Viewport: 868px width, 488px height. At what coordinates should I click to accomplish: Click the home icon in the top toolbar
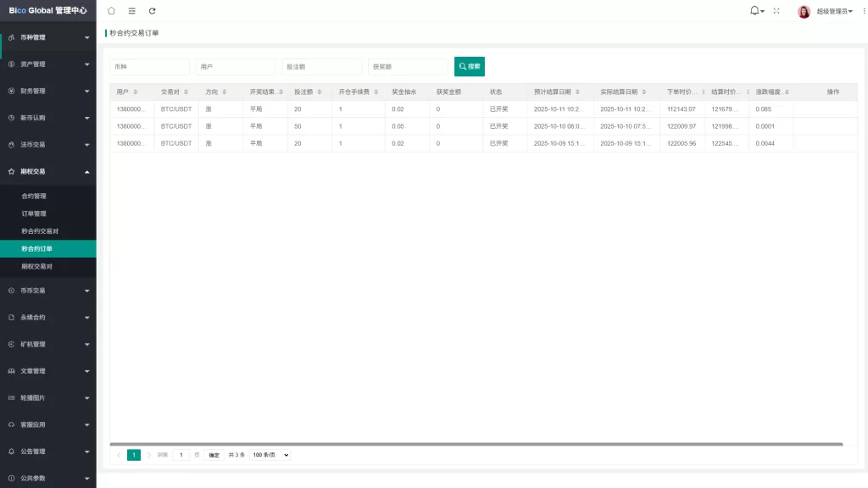coord(110,11)
